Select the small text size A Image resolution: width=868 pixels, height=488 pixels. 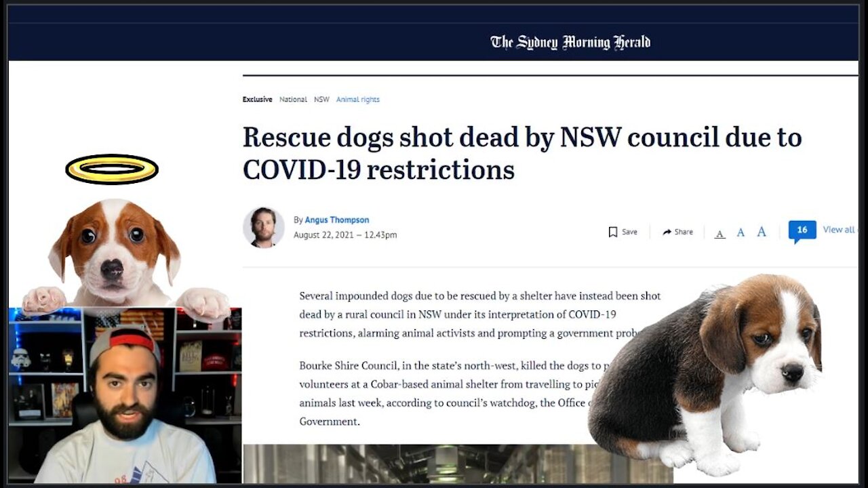click(720, 234)
